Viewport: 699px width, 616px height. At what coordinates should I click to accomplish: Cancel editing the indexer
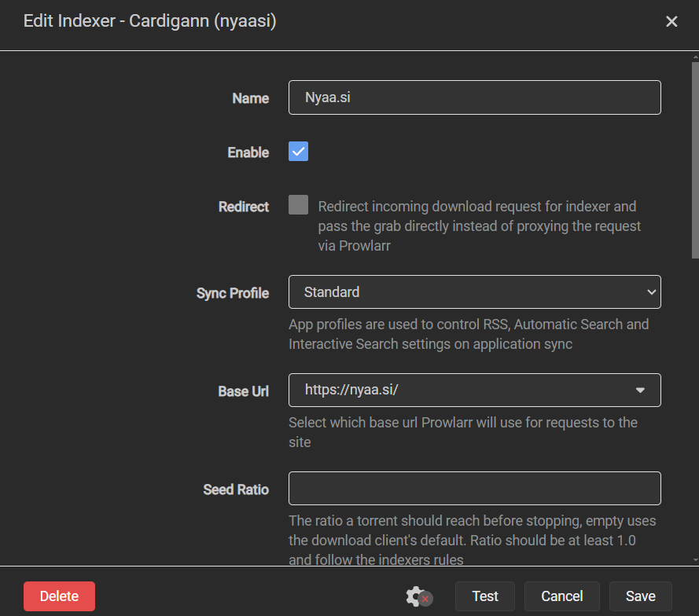coord(562,596)
